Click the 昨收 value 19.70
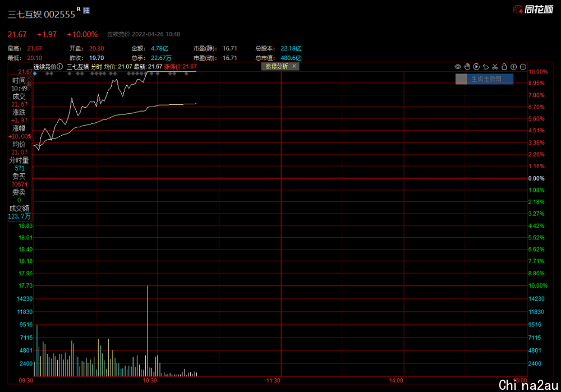561x392 pixels. (x=96, y=58)
